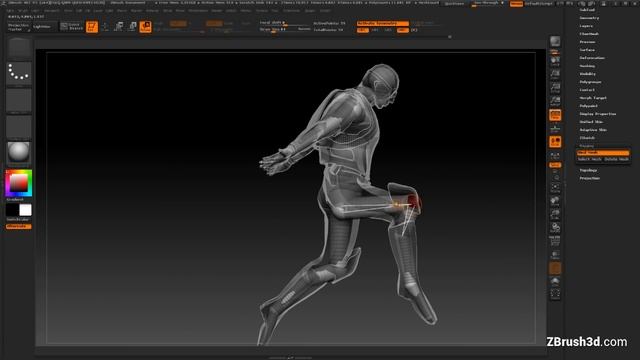The image size is (640, 360).
Task: Click the Frame icon on right shelf
Action: click(555, 187)
